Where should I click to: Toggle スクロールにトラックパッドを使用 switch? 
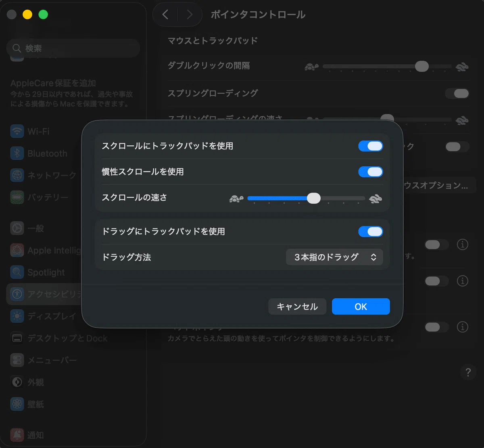tap(370, 146)
